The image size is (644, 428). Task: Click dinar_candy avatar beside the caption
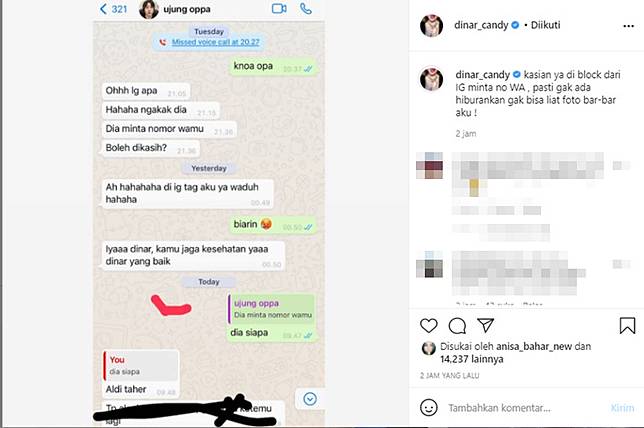coord(431,78)
